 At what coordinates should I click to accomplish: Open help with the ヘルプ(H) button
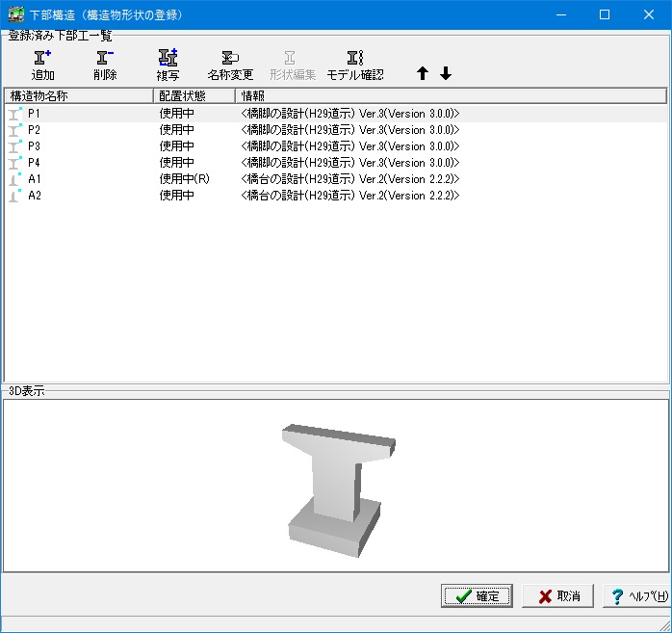tap(637, 595)
